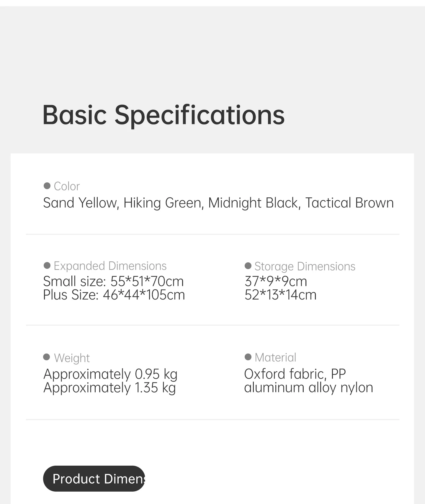This screenshot has width=425, height=504.
Task: Click the Weight label
Action: tap(72, 358)
